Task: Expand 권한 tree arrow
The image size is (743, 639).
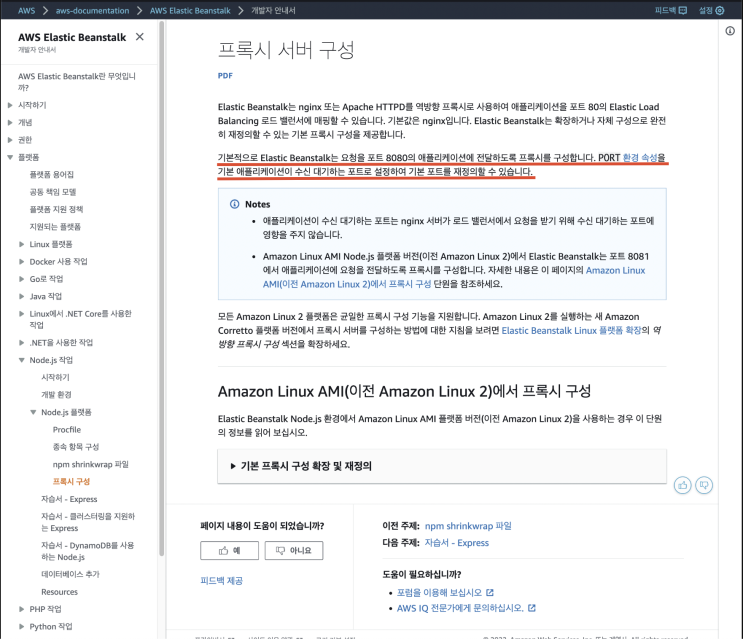Action: (x=10, y=140)
